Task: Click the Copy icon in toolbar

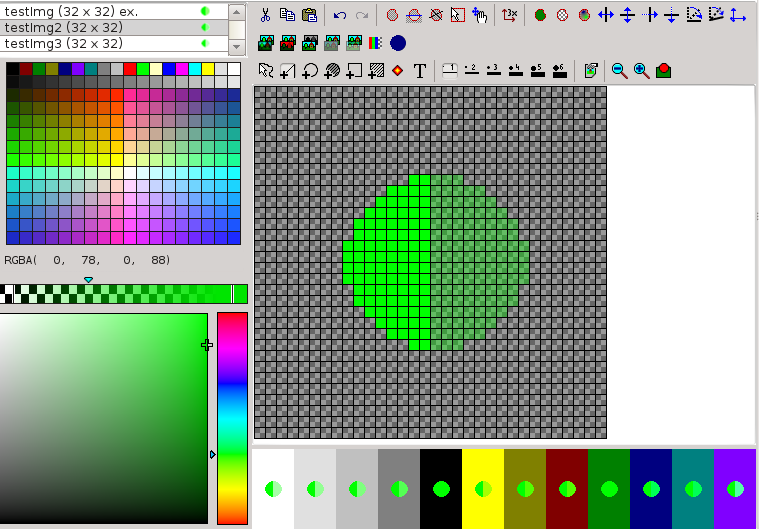Action: 287,15
